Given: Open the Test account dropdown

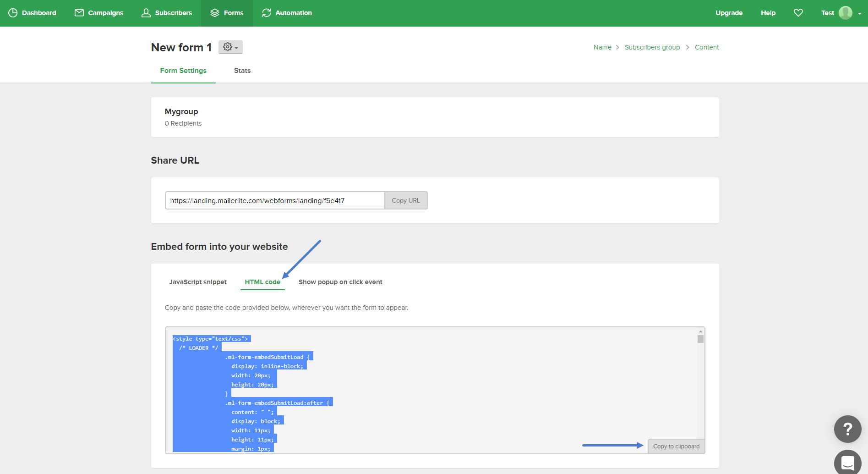Looking at the screenshot, I should [x=841, y=13].
